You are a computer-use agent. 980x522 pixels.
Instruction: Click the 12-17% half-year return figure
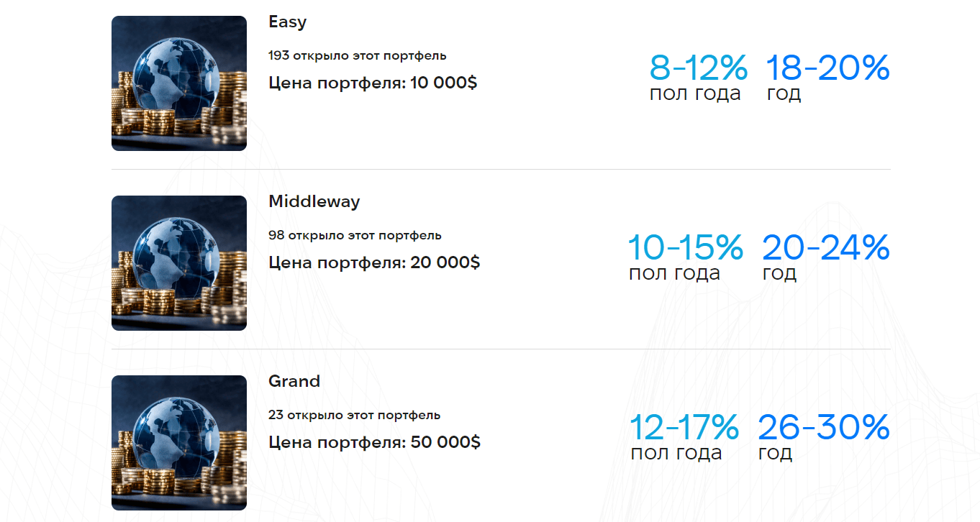684,428
